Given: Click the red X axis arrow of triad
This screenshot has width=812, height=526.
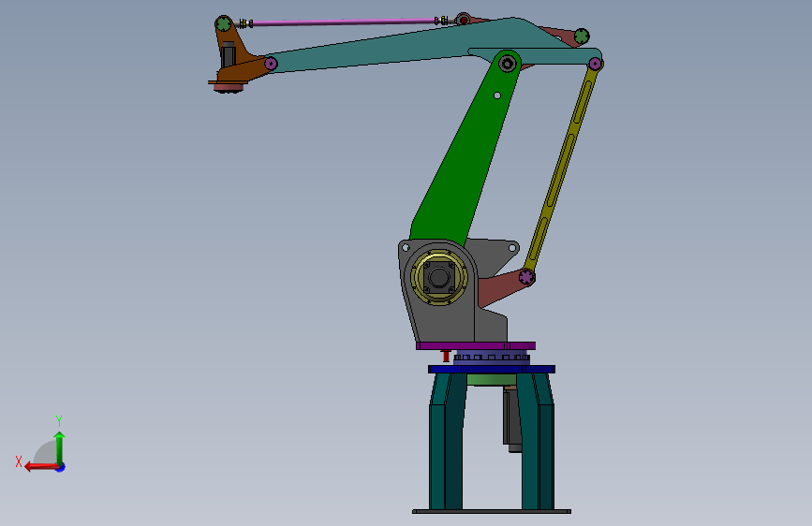Looking at the screenshot, I should coord(40,467).
